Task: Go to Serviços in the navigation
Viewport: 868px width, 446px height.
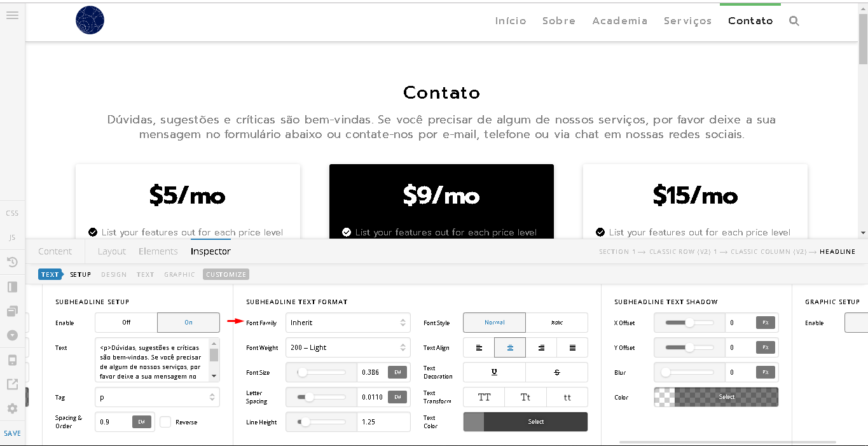Action: click(x=688, y=21)
